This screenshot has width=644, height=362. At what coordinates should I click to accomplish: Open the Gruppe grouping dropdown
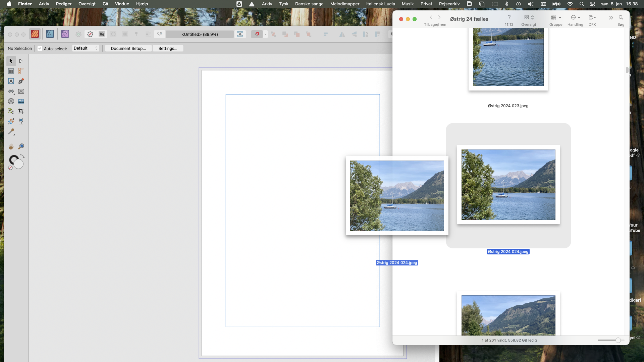coord(556,17)
